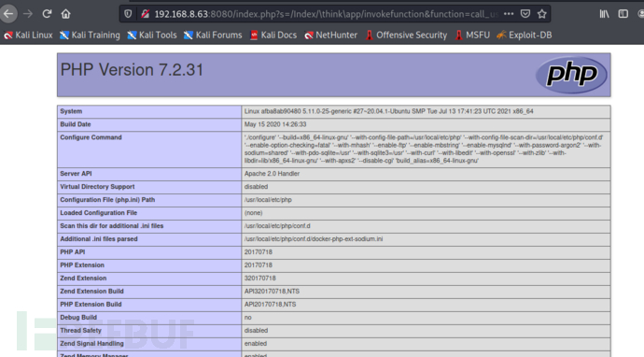
Task: Open the browser home page
Action: (x=65, y=14)
